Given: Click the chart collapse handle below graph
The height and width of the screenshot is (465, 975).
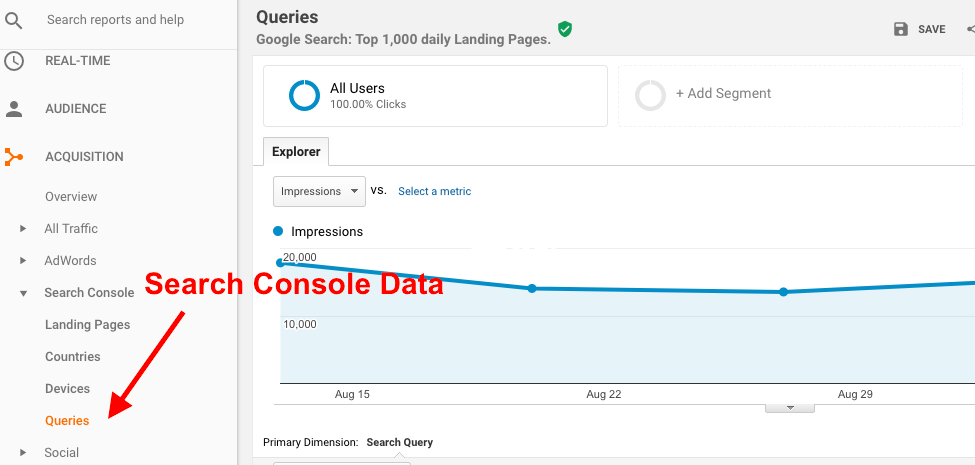Looking at the screenshot, I should click(790, 408).
